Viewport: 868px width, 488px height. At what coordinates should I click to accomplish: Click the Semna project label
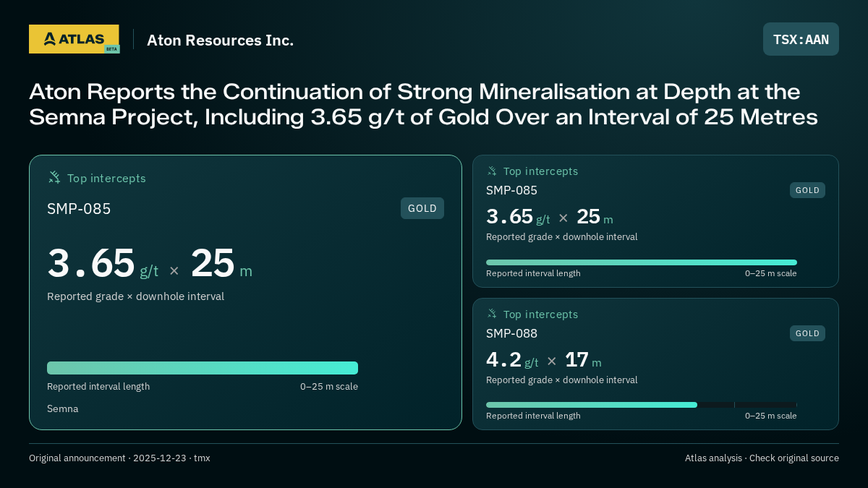tap(63, 408)
